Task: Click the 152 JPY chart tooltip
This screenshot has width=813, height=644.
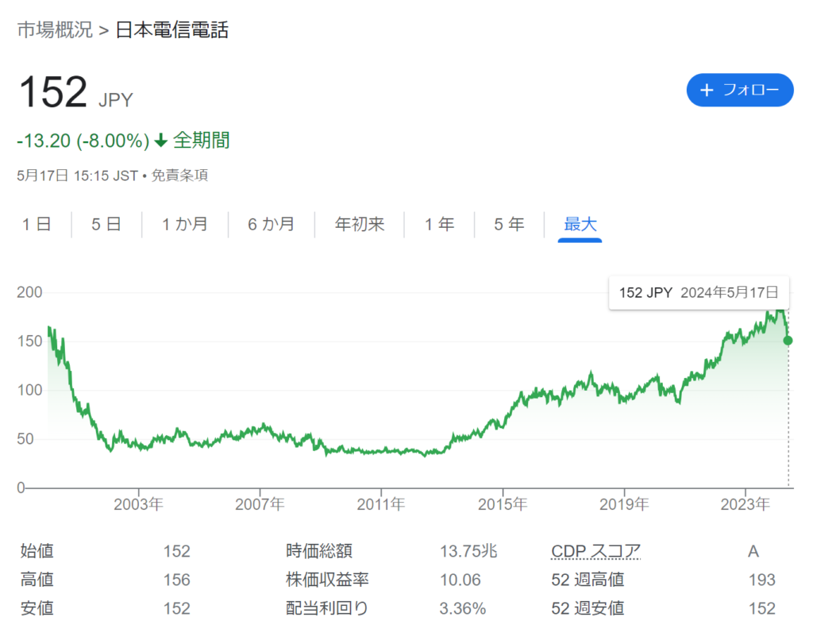Action: [699, 292]
